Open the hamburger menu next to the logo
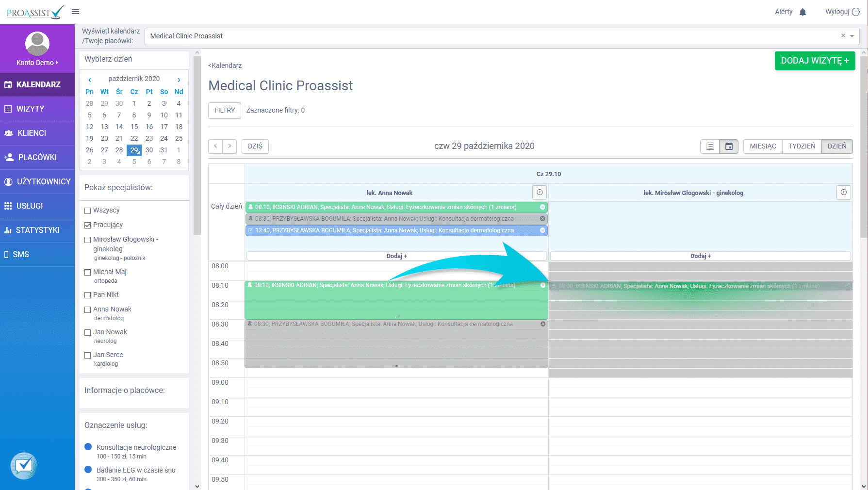 (x=75, y=12)
